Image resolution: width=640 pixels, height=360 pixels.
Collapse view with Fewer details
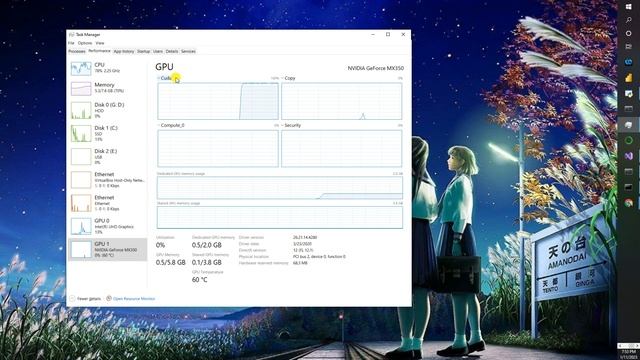coord(85,298)
